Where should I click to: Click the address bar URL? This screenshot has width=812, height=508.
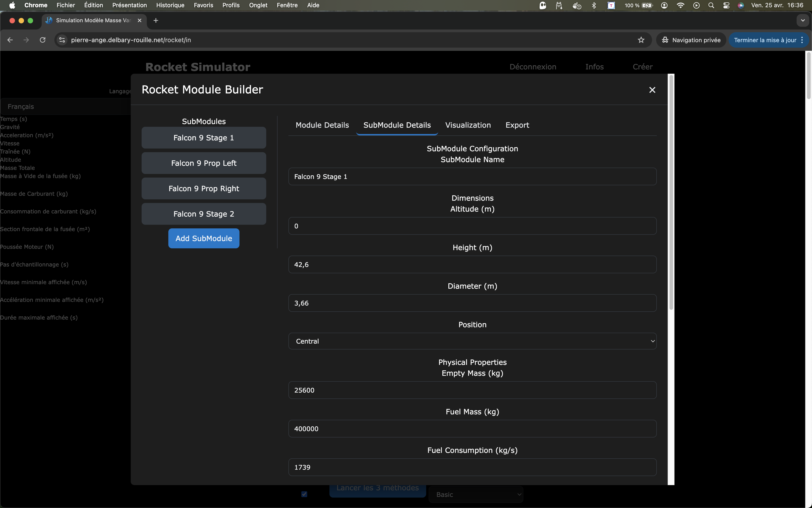[131, 40]
